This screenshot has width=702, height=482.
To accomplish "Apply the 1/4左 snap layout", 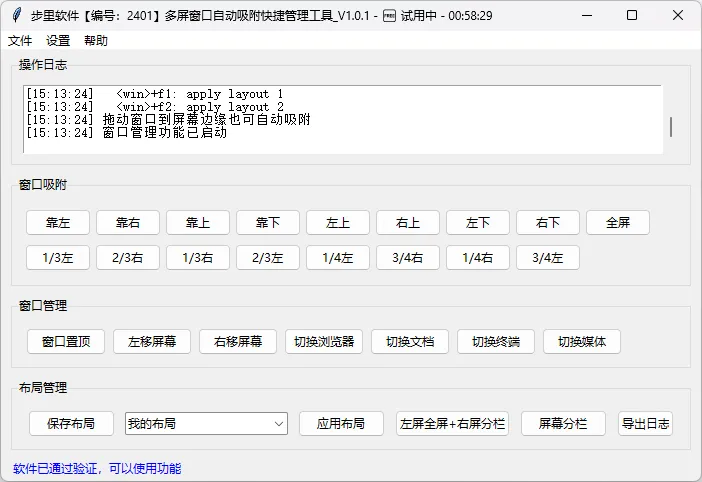I will [x=338, y=257].
